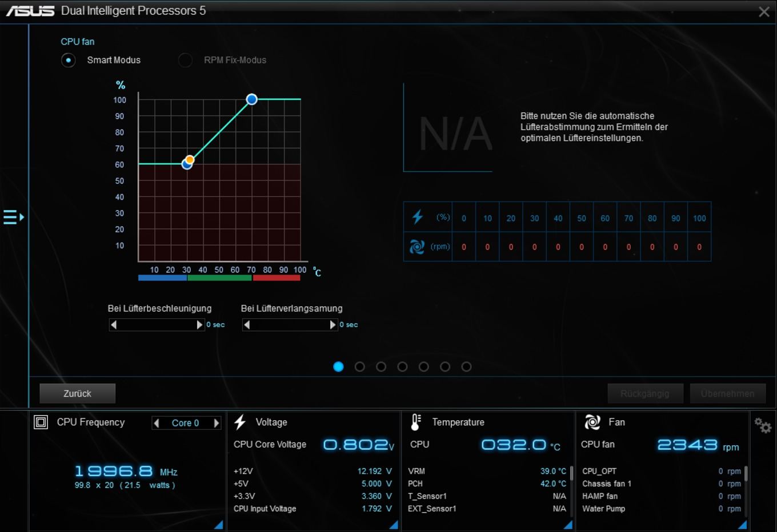Click the 100 percent column header cell
Screen dimensions: 777x532
(x=699, y=218)
